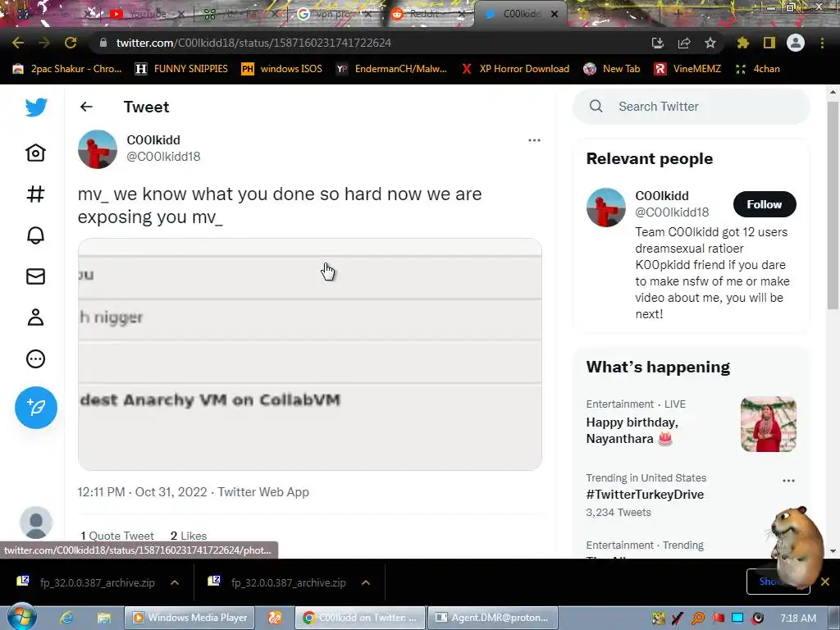Open the Notifications bell icon
Image resolution: width=840 pixels, height=630 pixels.
36,235
